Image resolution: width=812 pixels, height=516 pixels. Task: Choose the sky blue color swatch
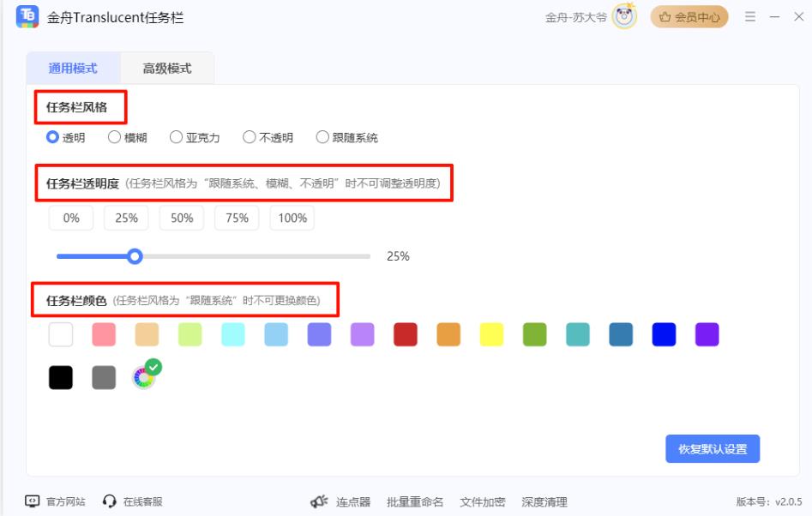point(276,334)
